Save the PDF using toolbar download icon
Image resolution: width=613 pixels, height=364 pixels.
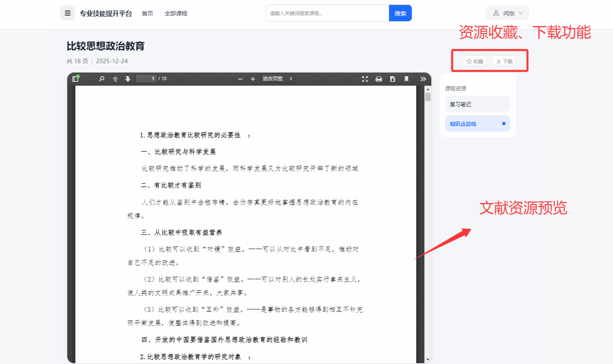click(392, 79)
